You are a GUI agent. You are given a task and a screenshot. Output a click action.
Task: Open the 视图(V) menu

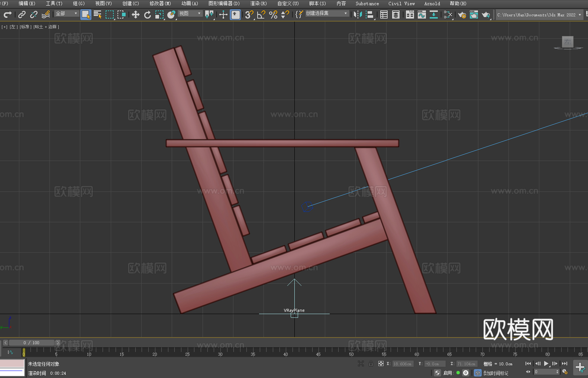[104, 3]
